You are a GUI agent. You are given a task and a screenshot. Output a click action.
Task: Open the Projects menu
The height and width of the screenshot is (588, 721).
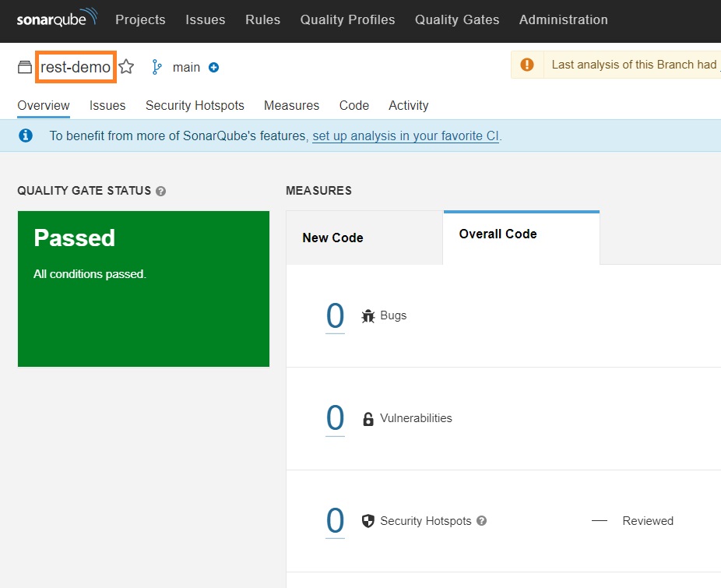(140, 19)
